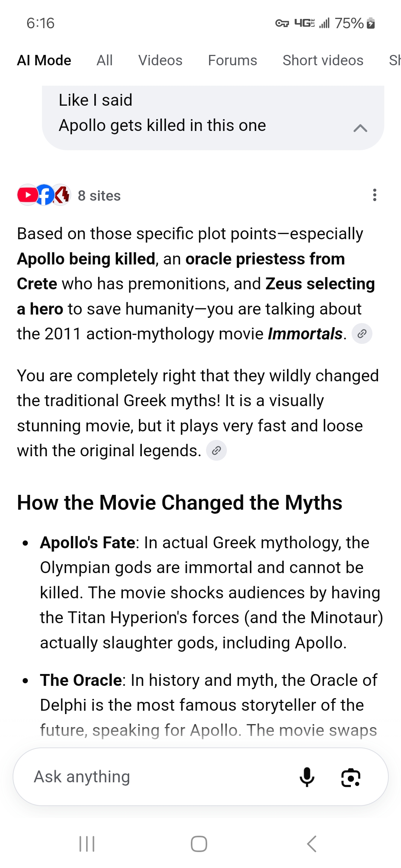Select the AI Mode tab
The height and width of the screenshot is (868, 401).
coord(44,60)
